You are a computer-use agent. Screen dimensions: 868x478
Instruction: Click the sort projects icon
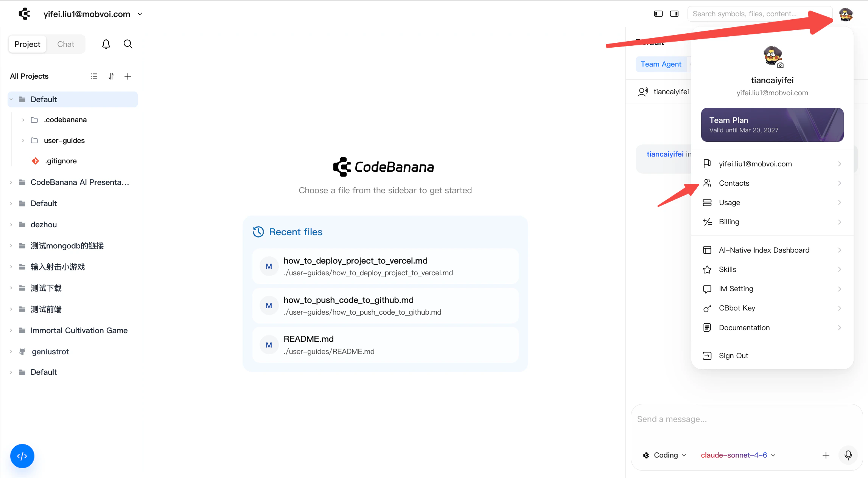click(x=111, y=76)
